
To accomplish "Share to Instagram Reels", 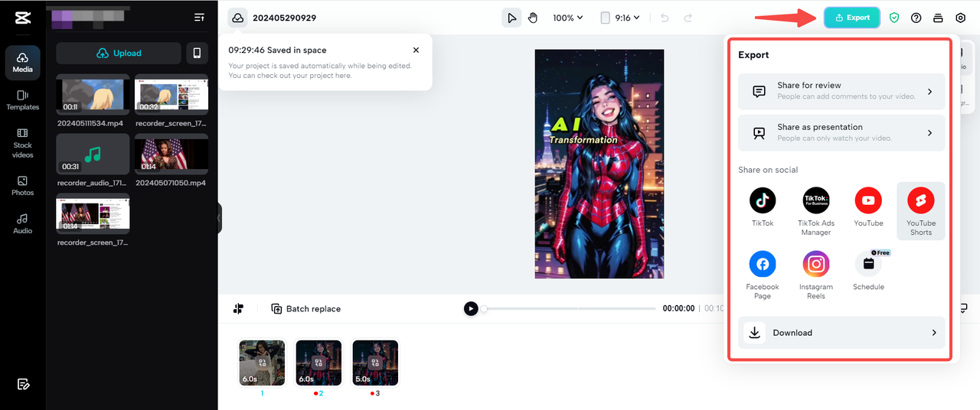I will pyautogui.click(x=816, y=275).
